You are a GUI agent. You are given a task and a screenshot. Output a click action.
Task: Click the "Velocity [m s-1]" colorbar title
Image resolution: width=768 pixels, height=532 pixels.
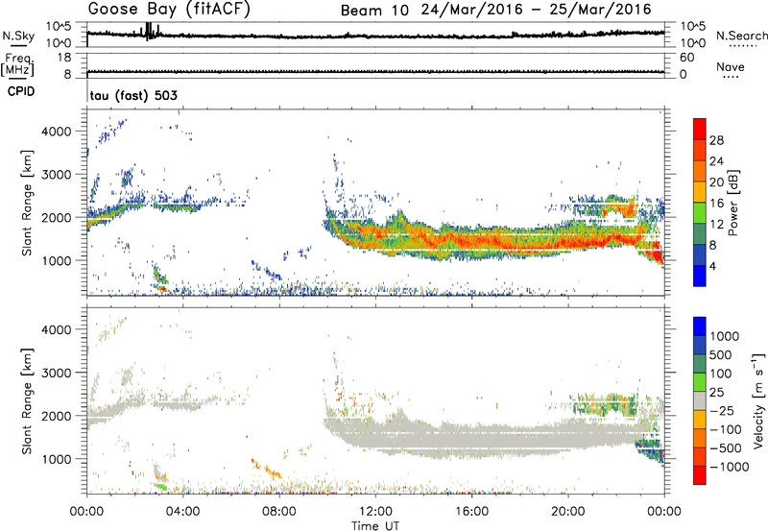[x=758, y=400]
